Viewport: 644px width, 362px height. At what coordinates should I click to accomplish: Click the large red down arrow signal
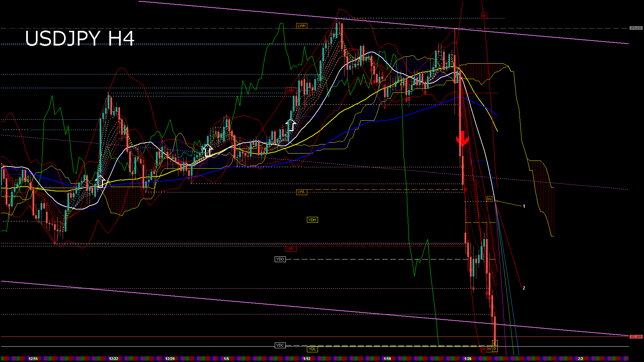click(462, 138)
